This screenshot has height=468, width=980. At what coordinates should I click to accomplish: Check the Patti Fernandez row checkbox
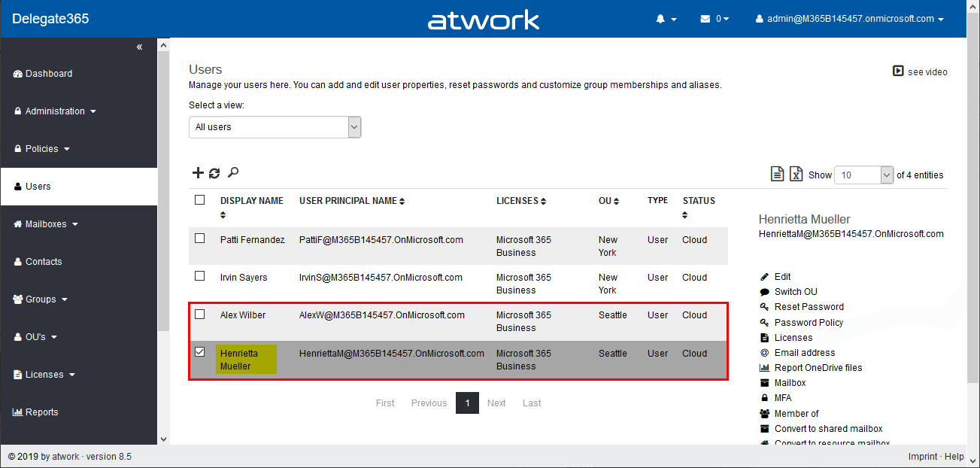point(200,239)
